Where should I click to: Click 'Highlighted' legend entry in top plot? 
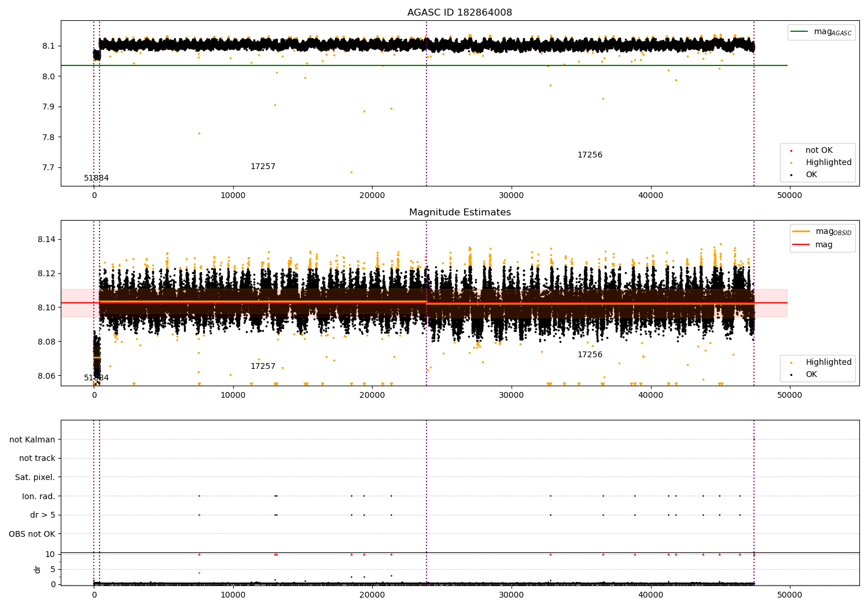click(828, 163)
